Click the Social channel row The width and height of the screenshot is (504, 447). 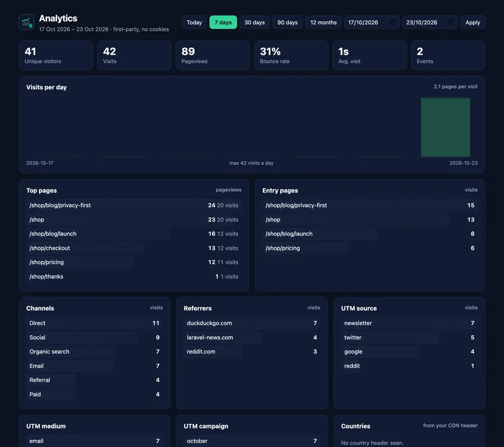pyautogui.click(x=94, y=338)
